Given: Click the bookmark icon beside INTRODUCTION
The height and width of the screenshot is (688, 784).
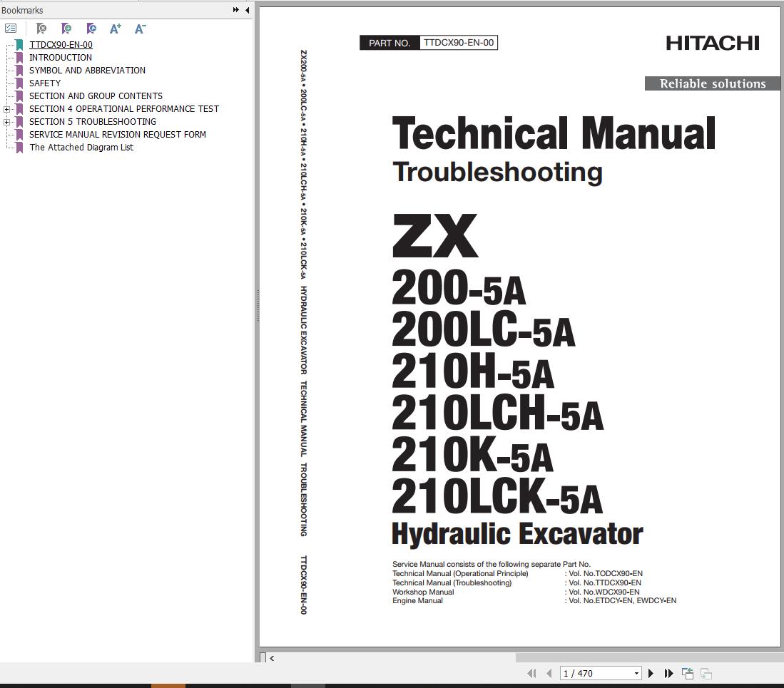Looking at the screenshot, I should [19, 58].
